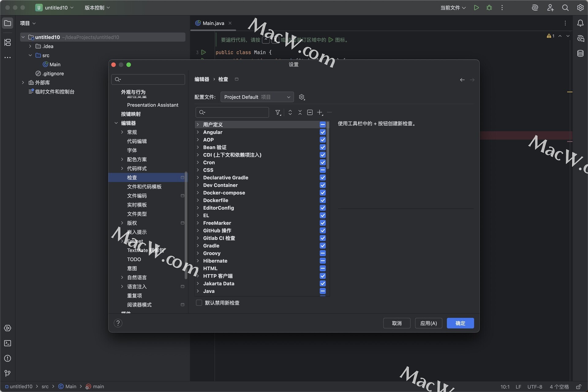Click the 确定 button
This screenshot has width=588, height=392.
(x=460, y=323)
